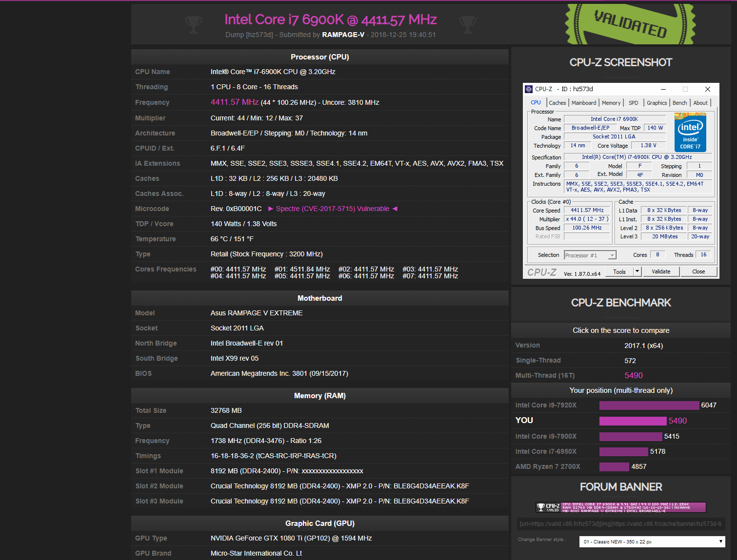
Task: Click the Motherboard section header
Action: click(320, 298)
